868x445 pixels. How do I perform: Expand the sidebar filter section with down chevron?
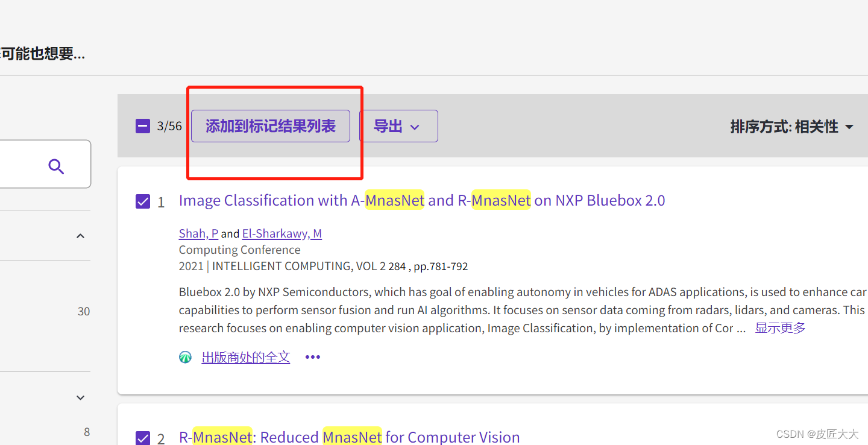(x=80, y=397)
